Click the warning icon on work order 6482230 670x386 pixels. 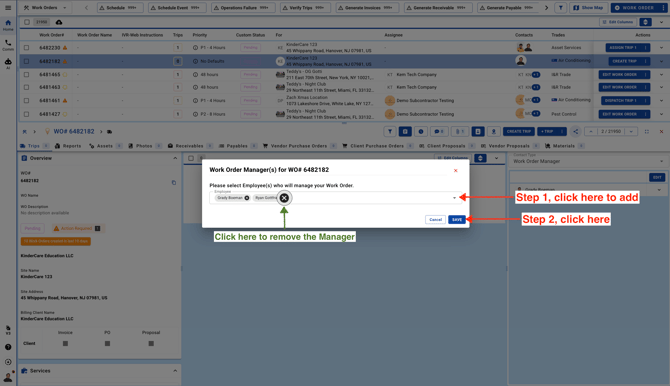[x=65, y=48]
